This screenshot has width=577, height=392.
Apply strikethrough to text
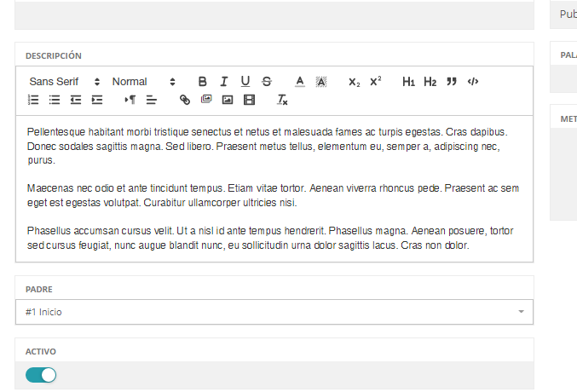[267, 82]
